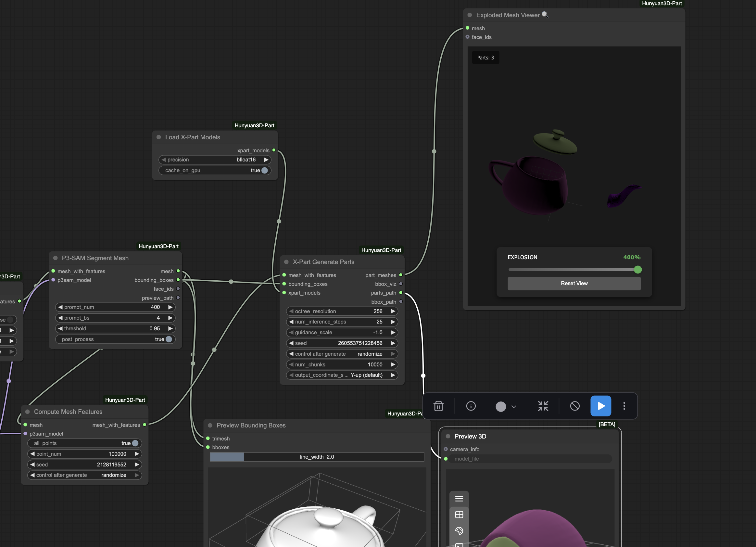756x547 pixels.
Task: Click the seed value 2128119552
Action: click(112, 465)
